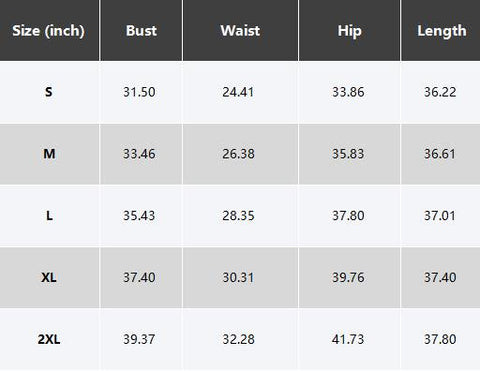Select the Bust column header
The image size is (480, 371).
point(141,31)
